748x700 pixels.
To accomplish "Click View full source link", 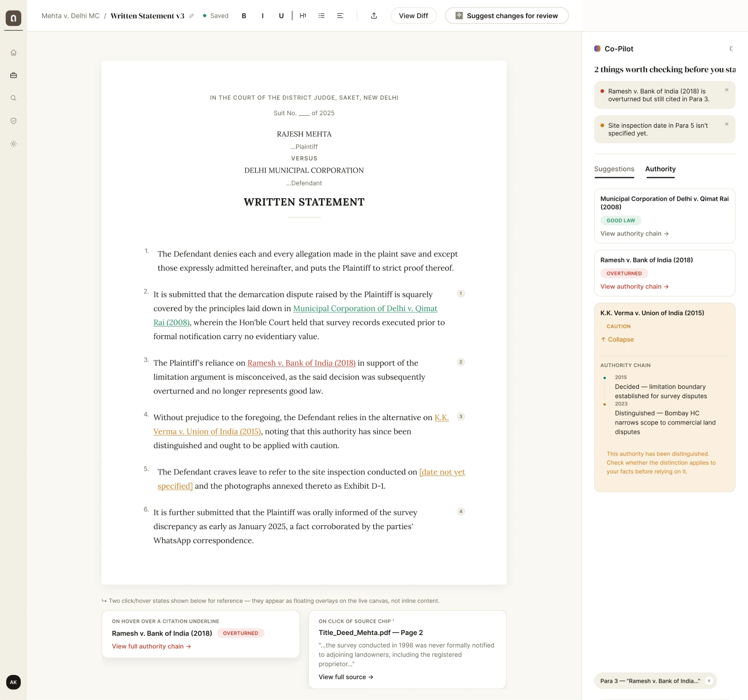I will coord(346,677).
